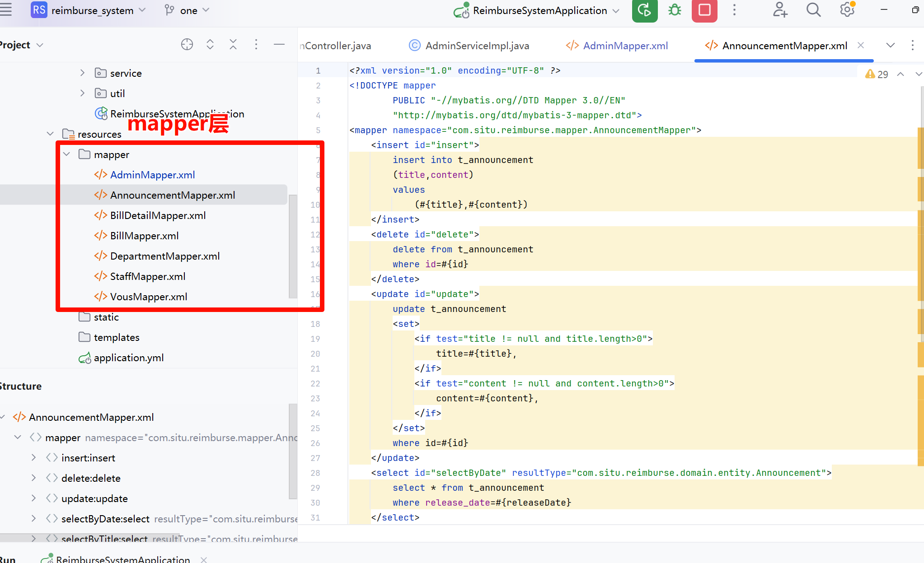This screenshot has width=924, height=563.
Task: Collapse the mapper folder
Action: tap(66, 154)
